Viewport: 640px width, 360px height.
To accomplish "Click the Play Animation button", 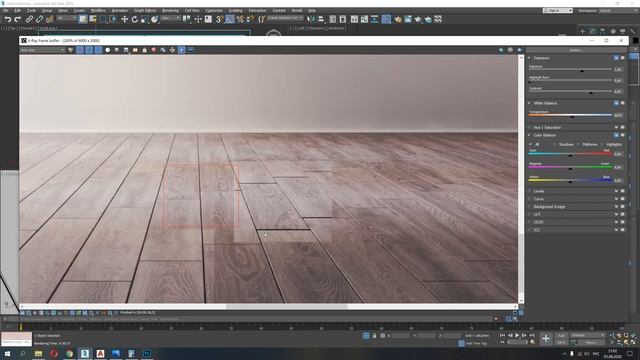I will point(517,335).
